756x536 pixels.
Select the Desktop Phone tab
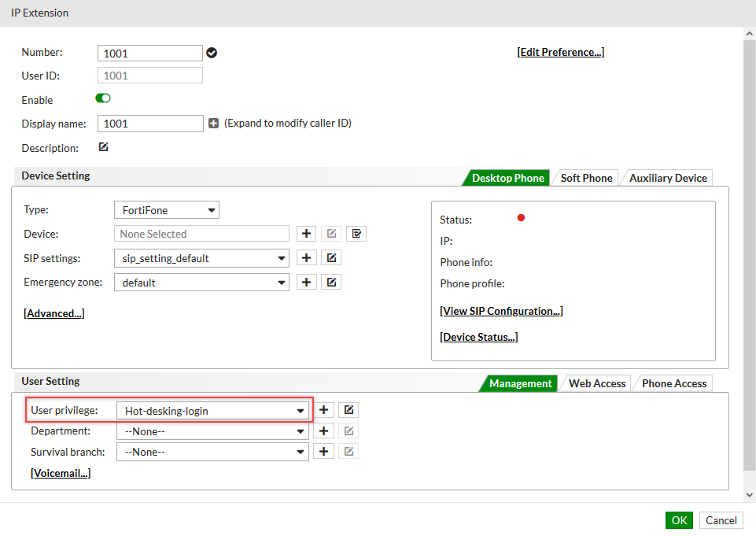click(507, 178)
